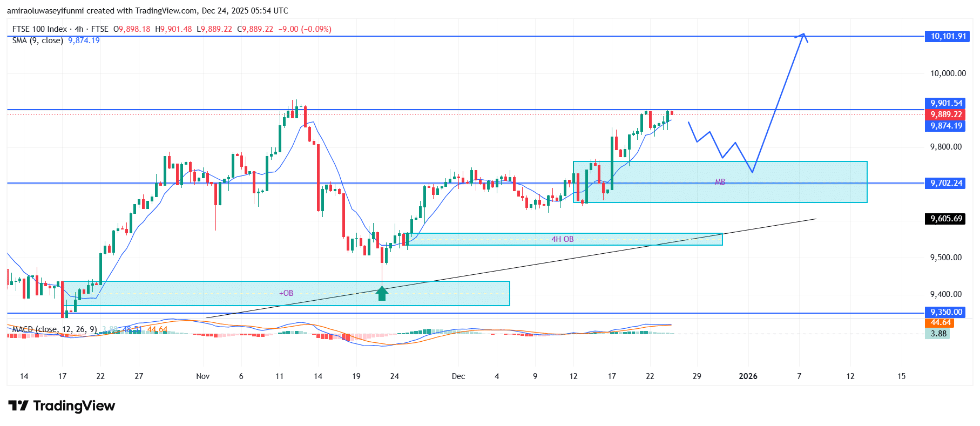Click the 9,800.00 price axis tick
This screenshot has width=980, height=426.
945,147
